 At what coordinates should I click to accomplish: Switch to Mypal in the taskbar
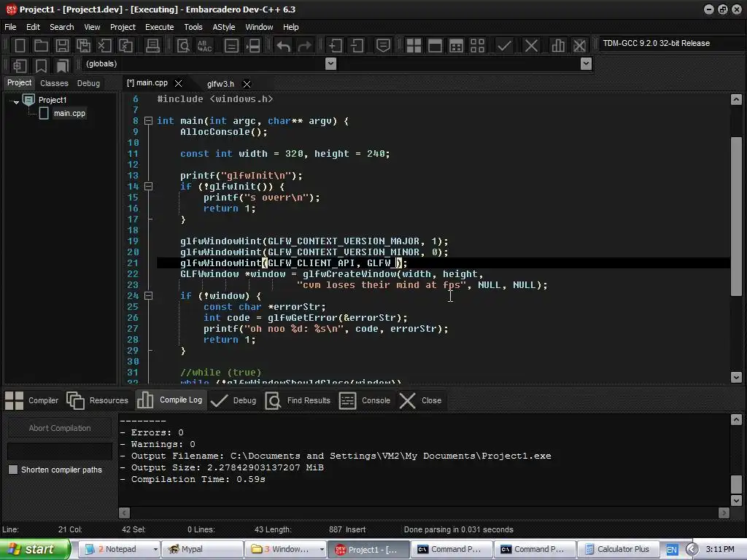202,549
